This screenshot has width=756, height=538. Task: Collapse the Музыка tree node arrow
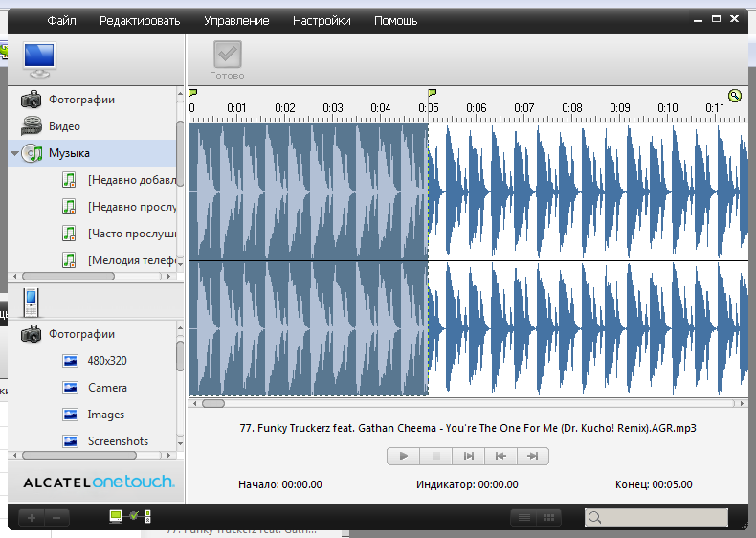(14, 153)
